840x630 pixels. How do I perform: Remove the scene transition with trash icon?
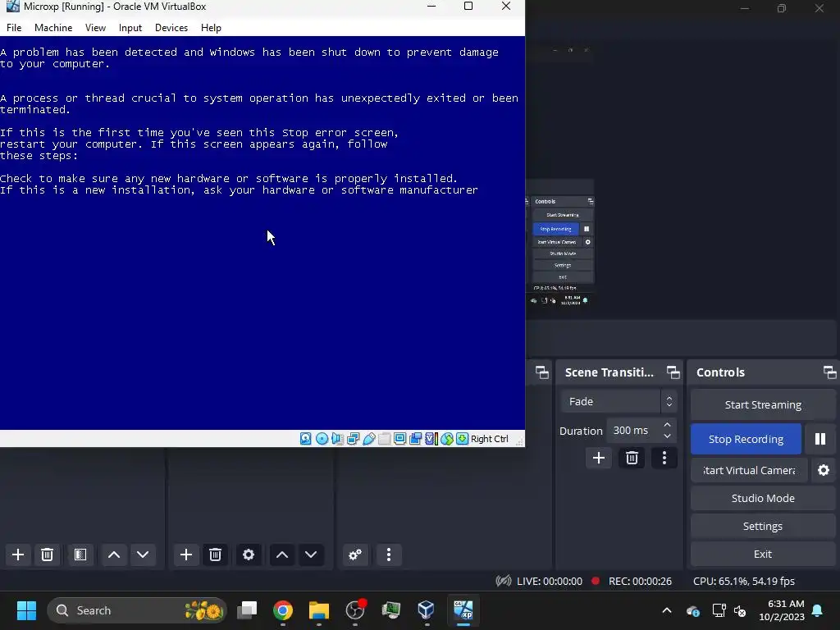[632, 458]
